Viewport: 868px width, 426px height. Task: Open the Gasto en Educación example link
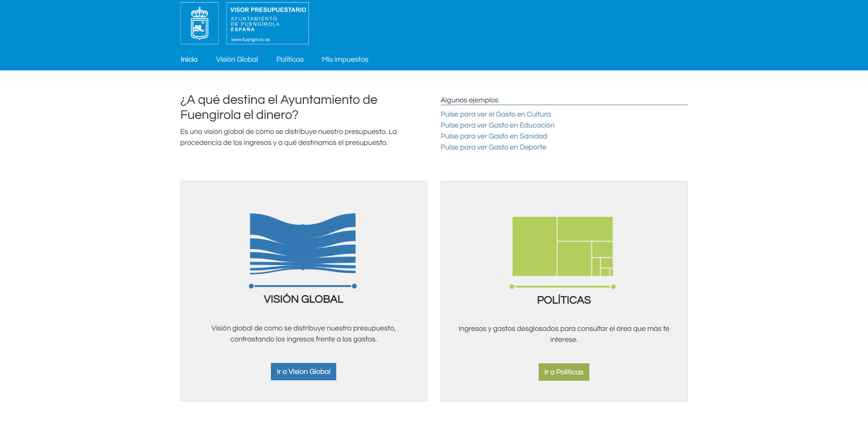pos(497,125)
